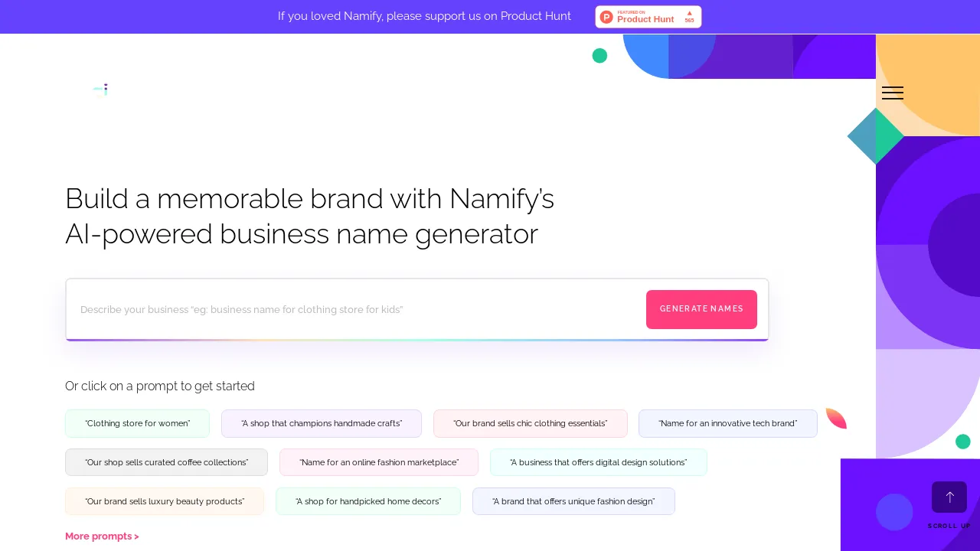Pick "A business that offers digital design solutions"

pos(599,462)
